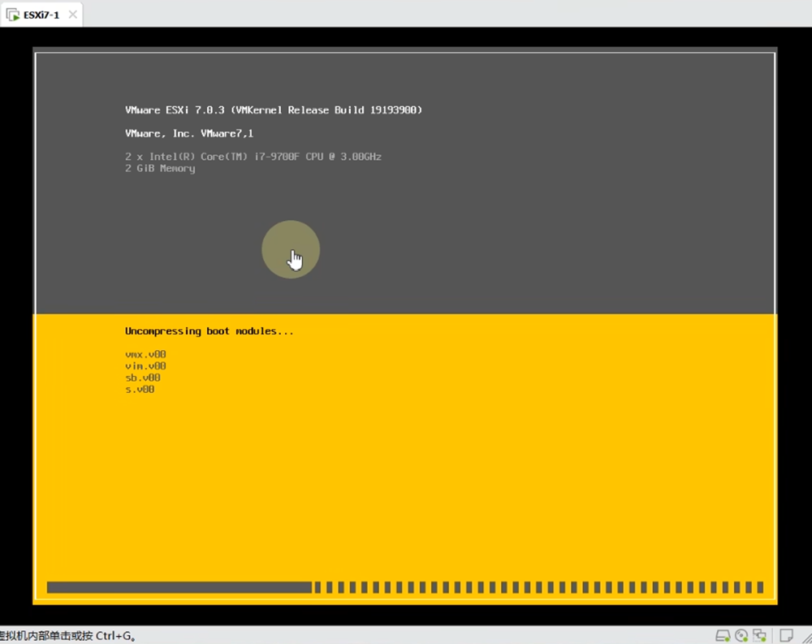Click the CD/DVD drive status icon

(x=741, y=635)
